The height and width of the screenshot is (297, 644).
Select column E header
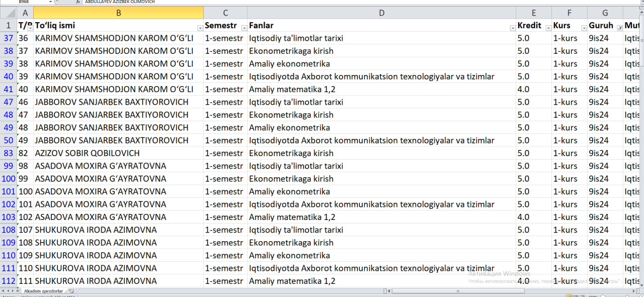(534, 13)
